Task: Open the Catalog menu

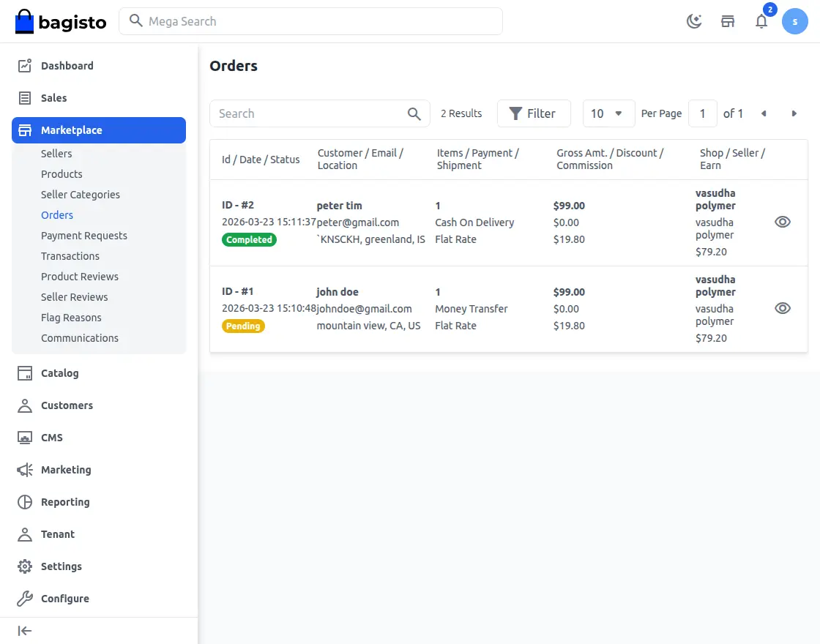Action: [x=59, y=373]
